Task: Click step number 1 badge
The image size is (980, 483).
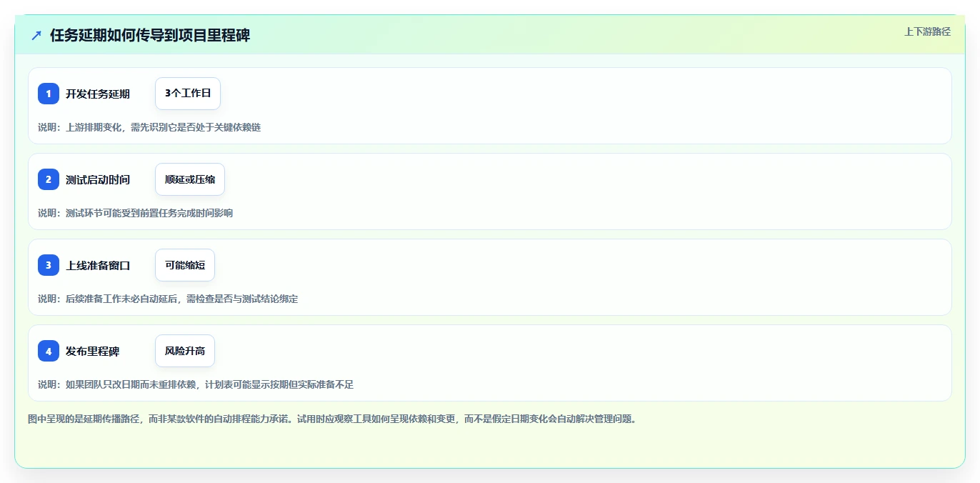Action: (49, 94)
